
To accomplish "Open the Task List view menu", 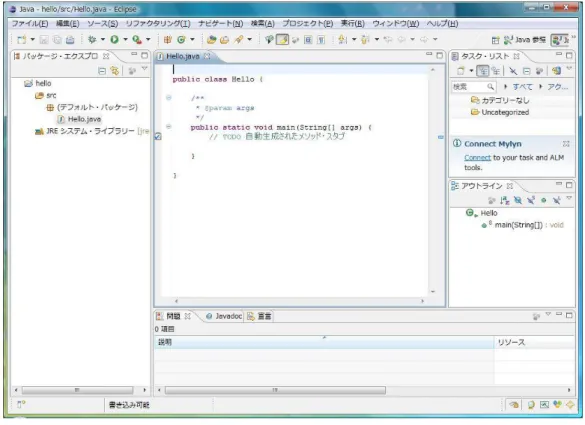I will (569, 69).
